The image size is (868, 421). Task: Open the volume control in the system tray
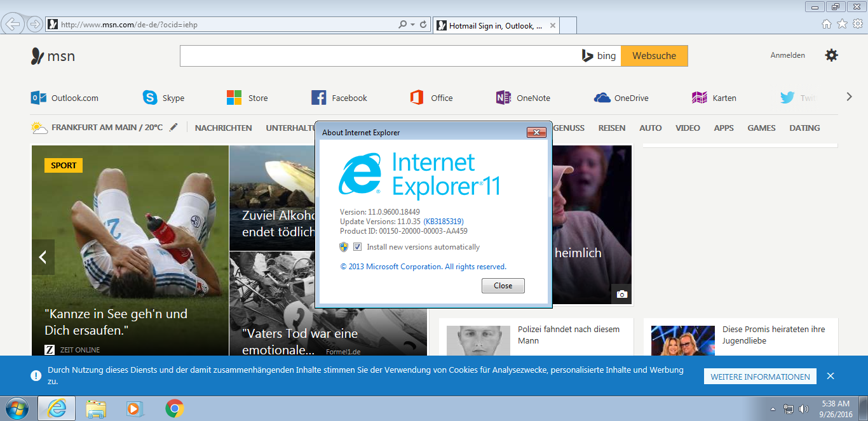click(804, 408)
